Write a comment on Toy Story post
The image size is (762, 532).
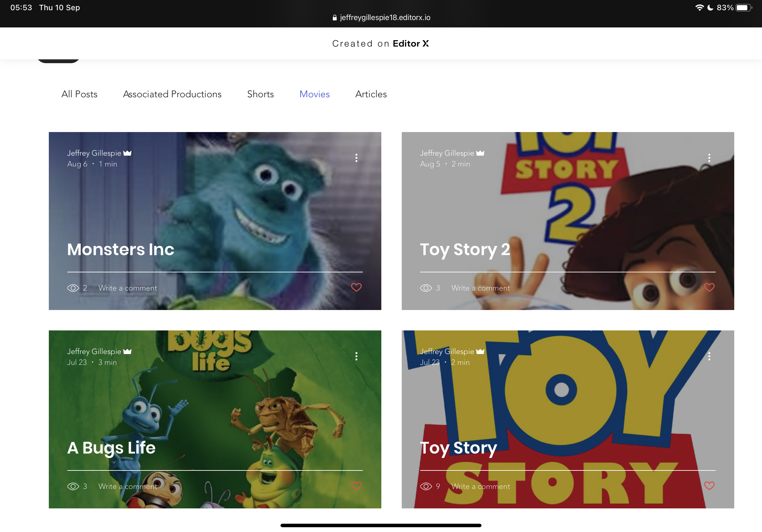point(481,486)
